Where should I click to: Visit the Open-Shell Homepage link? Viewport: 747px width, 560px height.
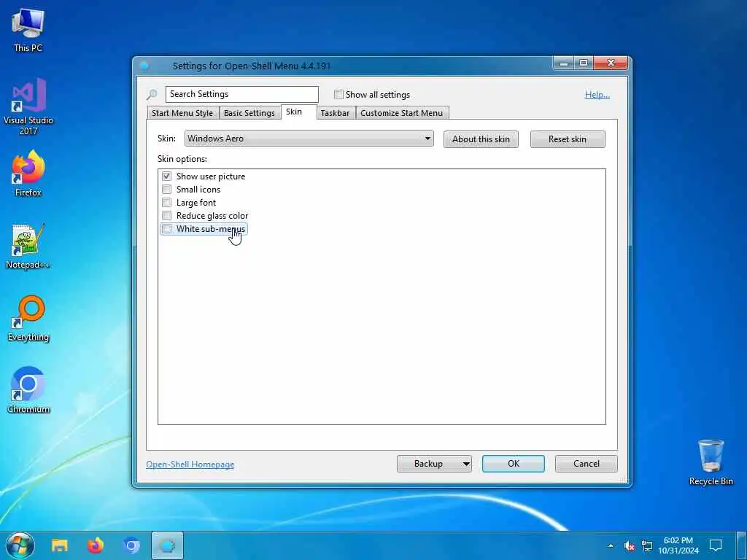pyautogui.click(x=190, y=464)
